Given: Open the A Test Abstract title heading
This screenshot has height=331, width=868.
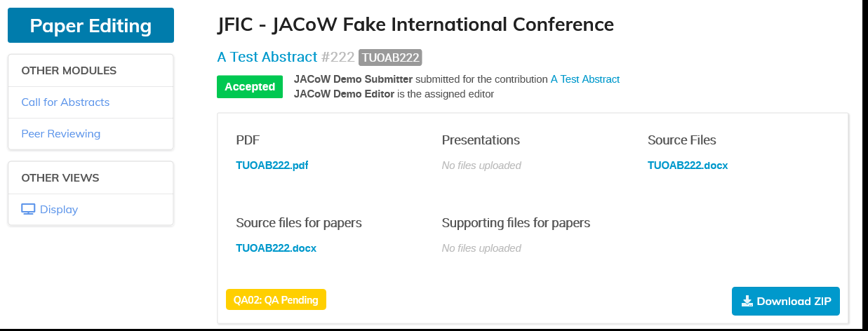Looking at the screenshot, I should 267,57.
